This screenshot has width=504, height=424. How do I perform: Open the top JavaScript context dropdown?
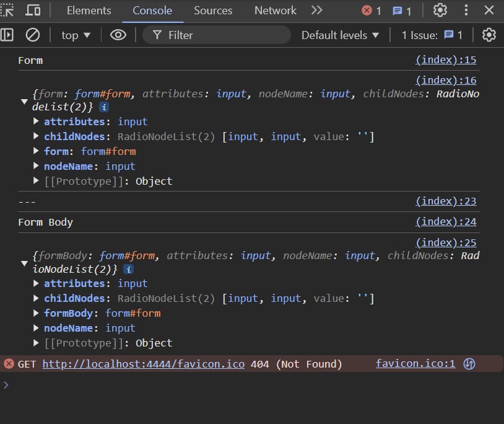pos(76,35)
